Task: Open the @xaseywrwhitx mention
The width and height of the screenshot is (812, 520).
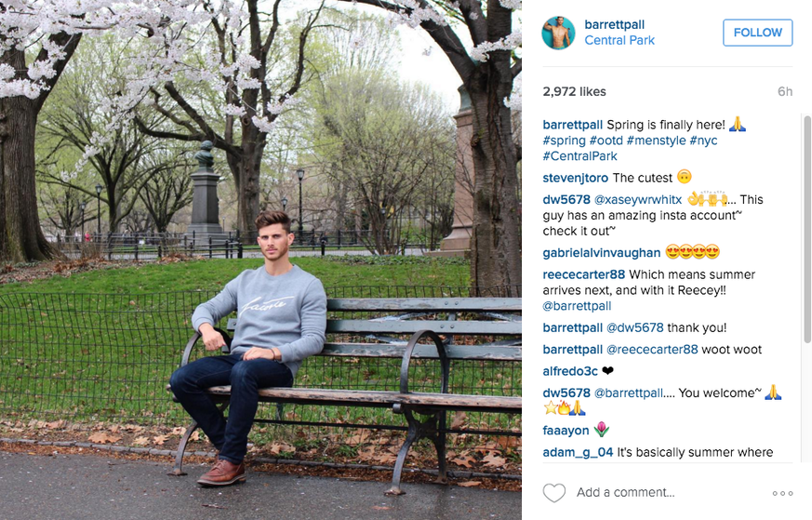Action: [637, 199]
